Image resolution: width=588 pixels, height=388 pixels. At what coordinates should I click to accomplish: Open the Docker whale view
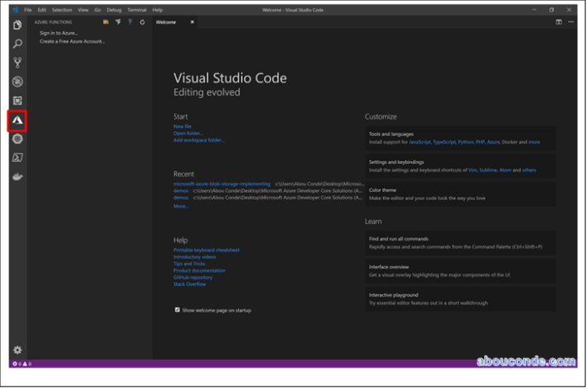pyautogui.click(x=17, y=176)
